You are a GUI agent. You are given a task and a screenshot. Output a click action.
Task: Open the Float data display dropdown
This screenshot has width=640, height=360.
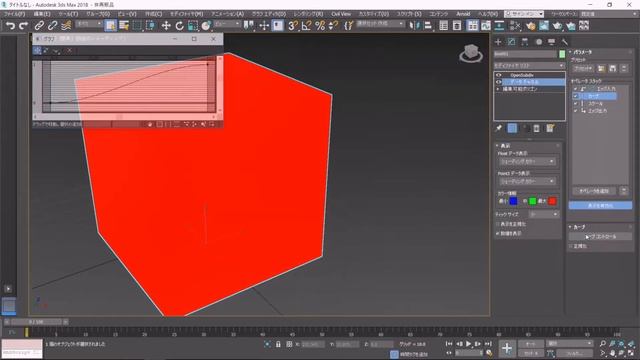tap(527, 162)
